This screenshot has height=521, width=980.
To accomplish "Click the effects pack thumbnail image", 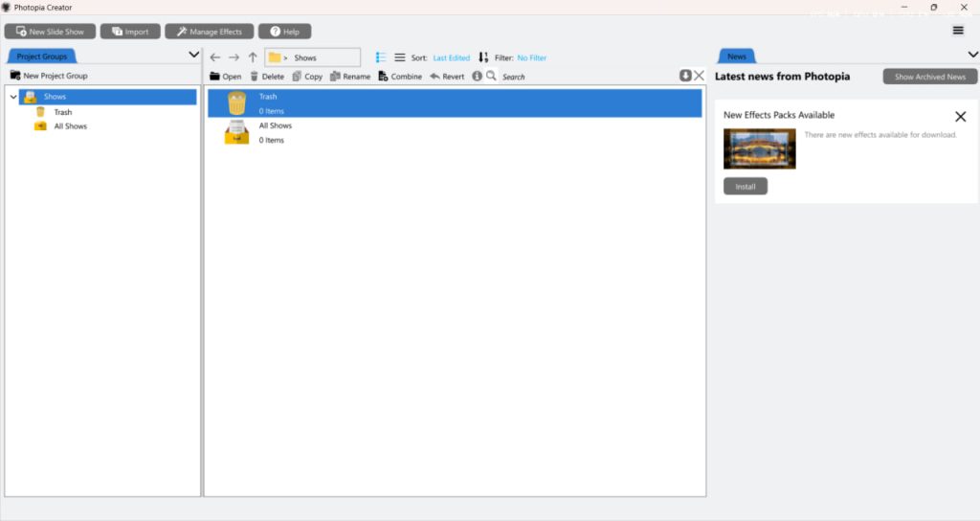I will pyautogui.click(x=759, y=148).
